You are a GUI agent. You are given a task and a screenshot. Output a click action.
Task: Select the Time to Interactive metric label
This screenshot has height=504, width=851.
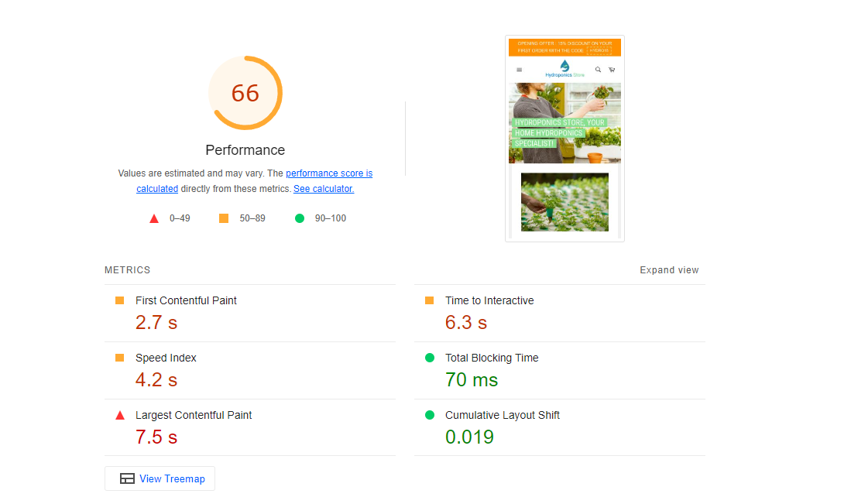489,300
